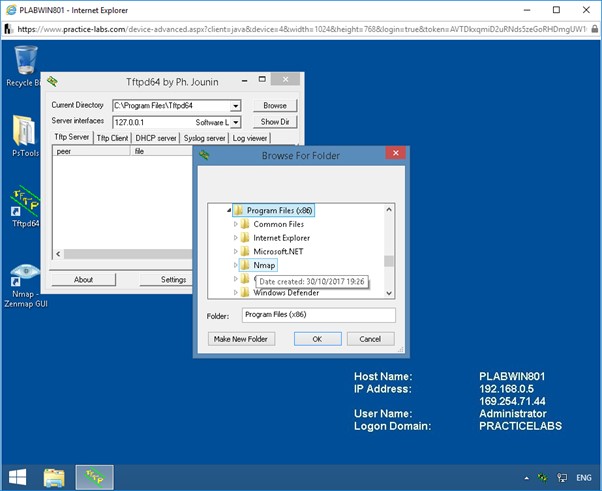Expand the Microsoft.NET folder
This screenshot has width=602, height=491.
click(235, 251)
